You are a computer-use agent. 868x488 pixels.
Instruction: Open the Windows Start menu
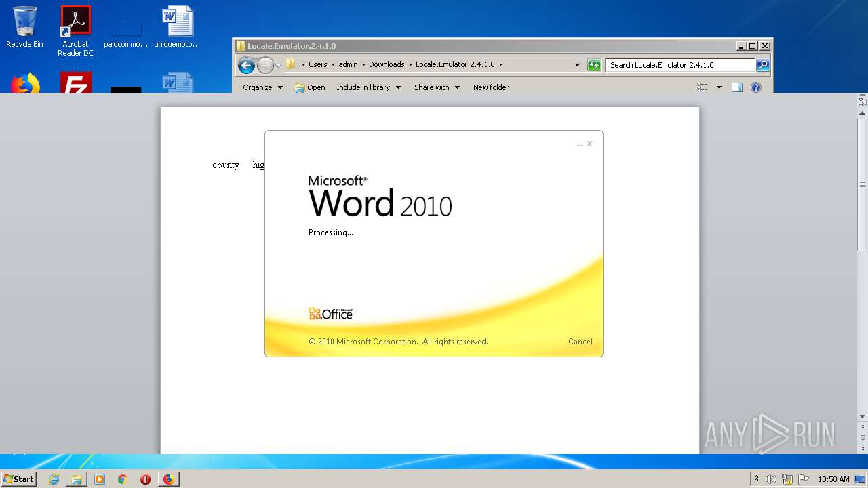(x=19, y=479)
